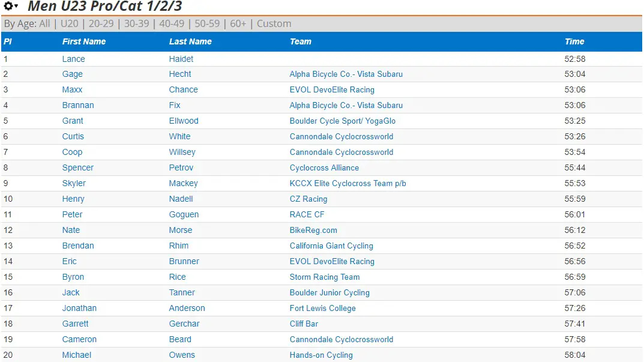Open rider last name Hecht

point(180,74)
